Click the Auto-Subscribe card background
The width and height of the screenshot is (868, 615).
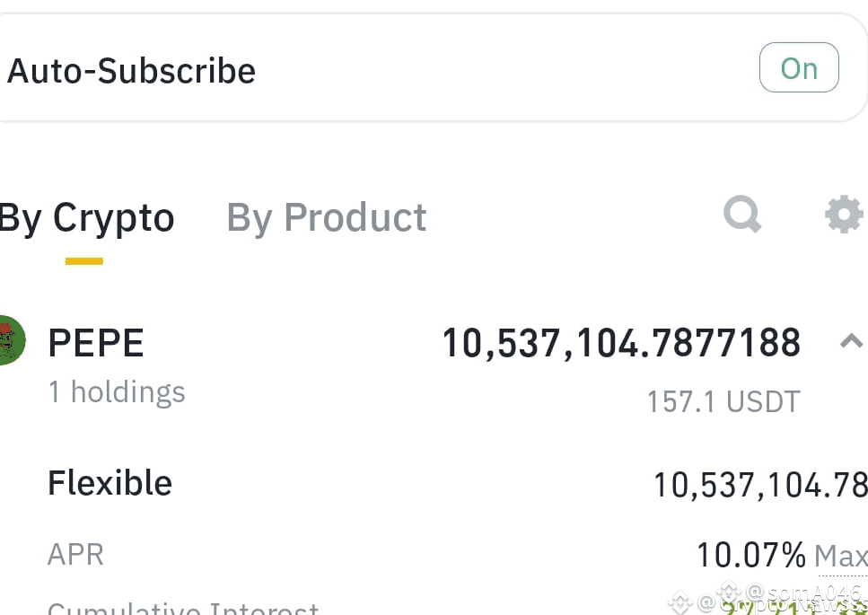(432, 67)
